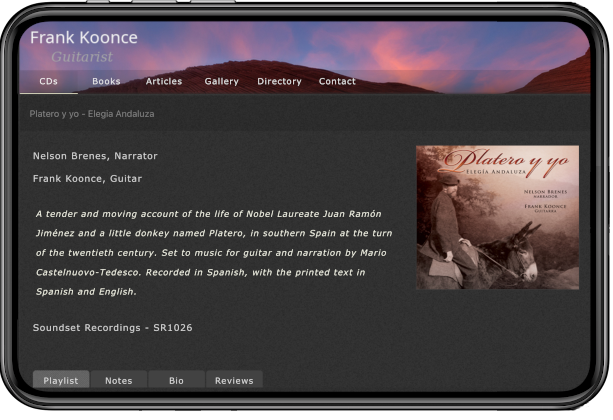The image size is (613, 420).
Task: Open the CDs navigation tab
Action: (x=48, y=81)
